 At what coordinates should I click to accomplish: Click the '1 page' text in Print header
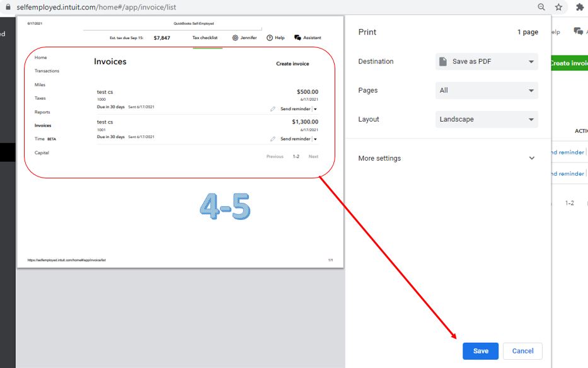point(527,32)
